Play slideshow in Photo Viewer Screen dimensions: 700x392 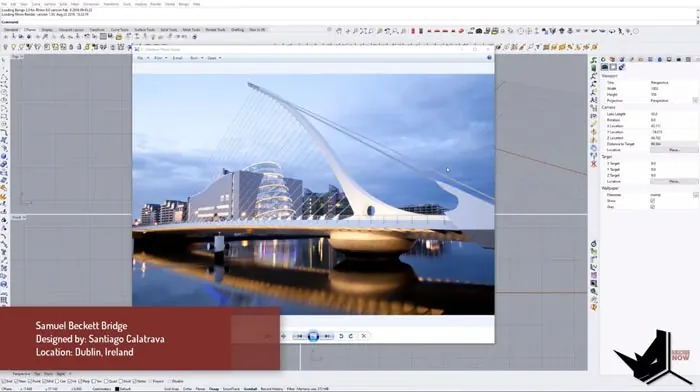pos(313,336)
